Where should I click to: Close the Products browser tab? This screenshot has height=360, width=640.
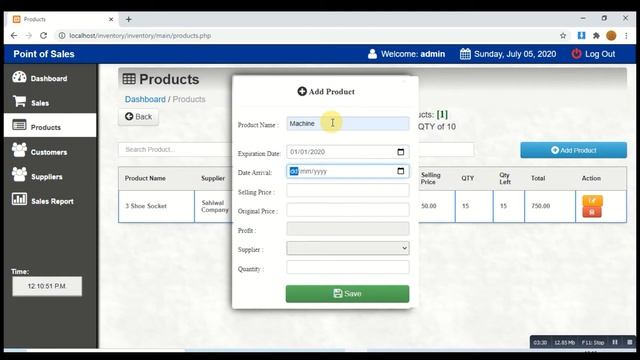pos(111,19)
